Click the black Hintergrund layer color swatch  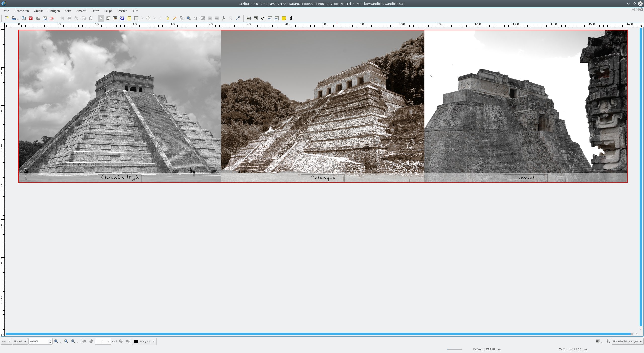136,341
